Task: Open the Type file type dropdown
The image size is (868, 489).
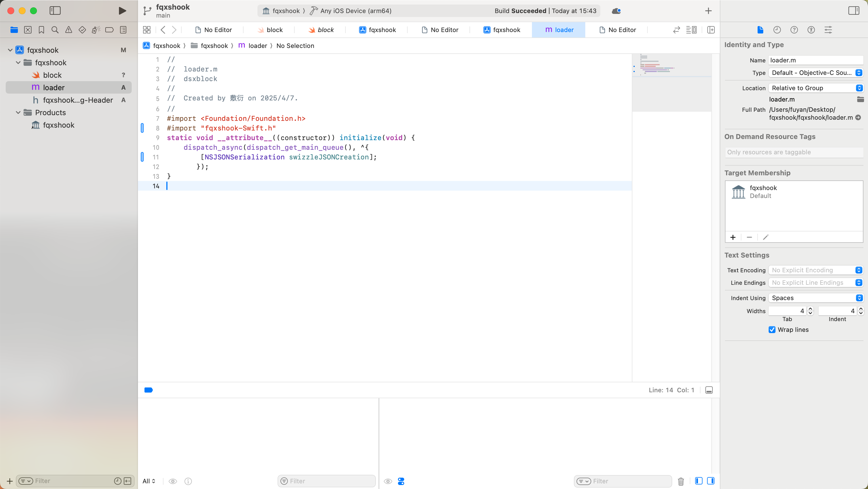Action: click(x=815, y=73)
